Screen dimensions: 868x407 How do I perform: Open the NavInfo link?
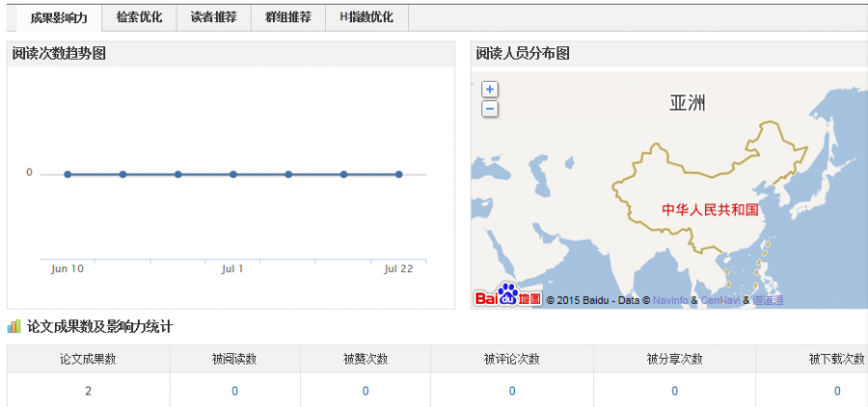click(x=670, y=300)
